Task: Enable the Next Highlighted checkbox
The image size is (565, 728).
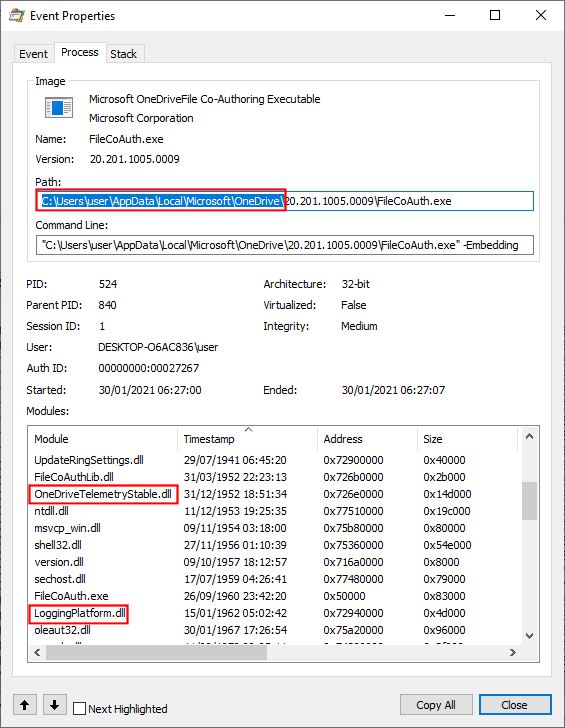Action: point(80,708)
